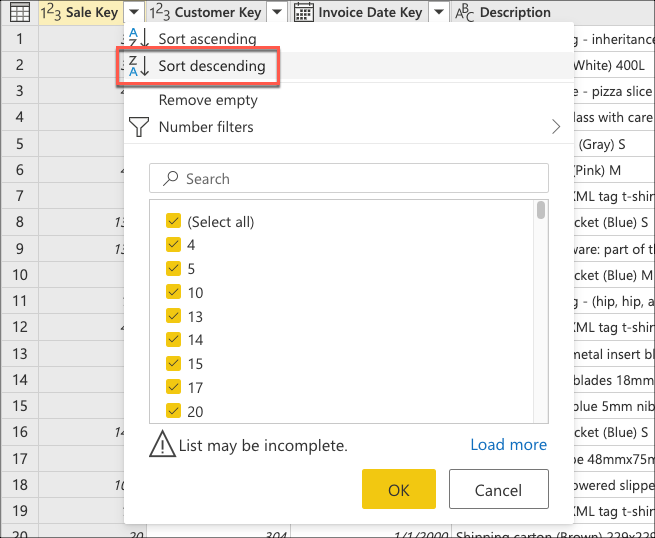This screenshot has height=538, width=655.
Task: Uncheck the value 10 checkbox
Action: 173,292
